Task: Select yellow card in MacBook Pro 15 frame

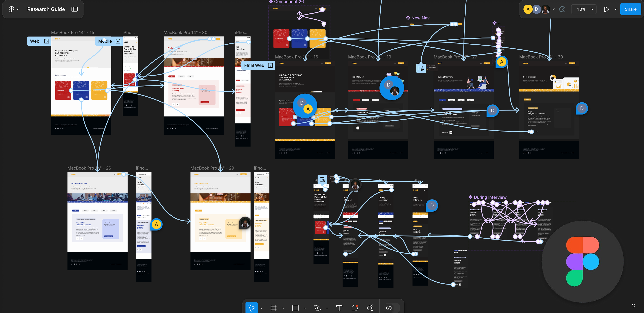Action: 99,90
